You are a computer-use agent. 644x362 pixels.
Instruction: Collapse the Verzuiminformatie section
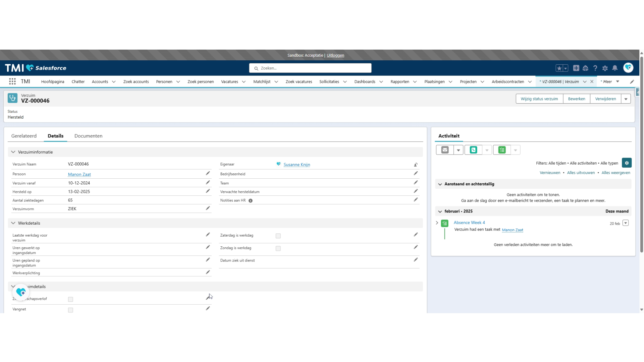coord(13,152)
